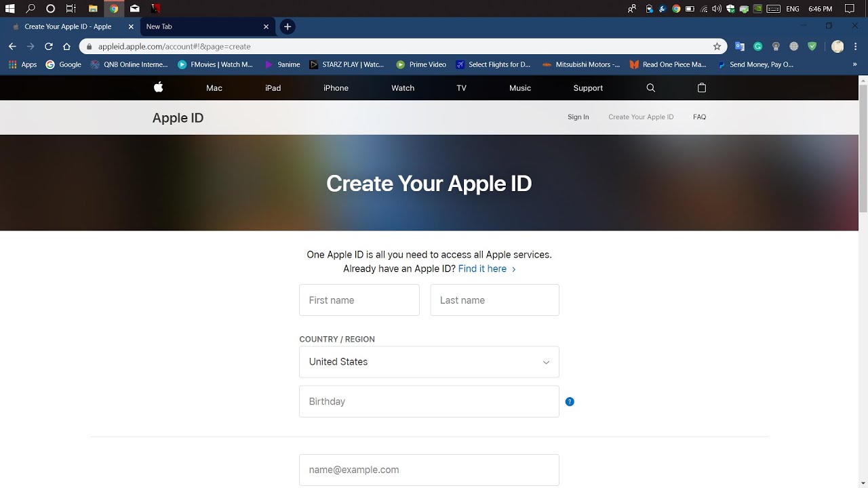Open Task View from the taskbar

point(71,9)
